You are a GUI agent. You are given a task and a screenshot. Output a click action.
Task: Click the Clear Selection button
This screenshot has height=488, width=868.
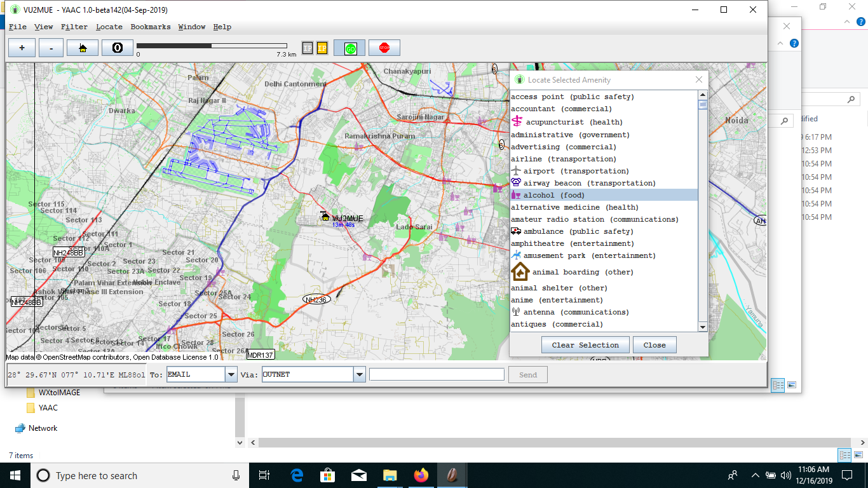585,345
